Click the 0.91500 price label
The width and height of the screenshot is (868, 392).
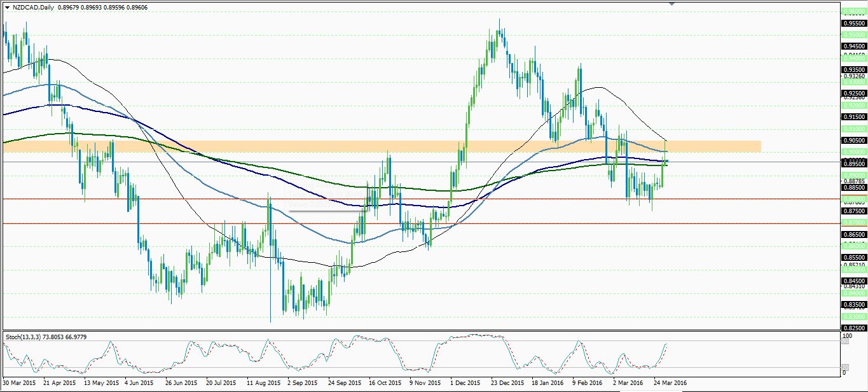point(854,117)
